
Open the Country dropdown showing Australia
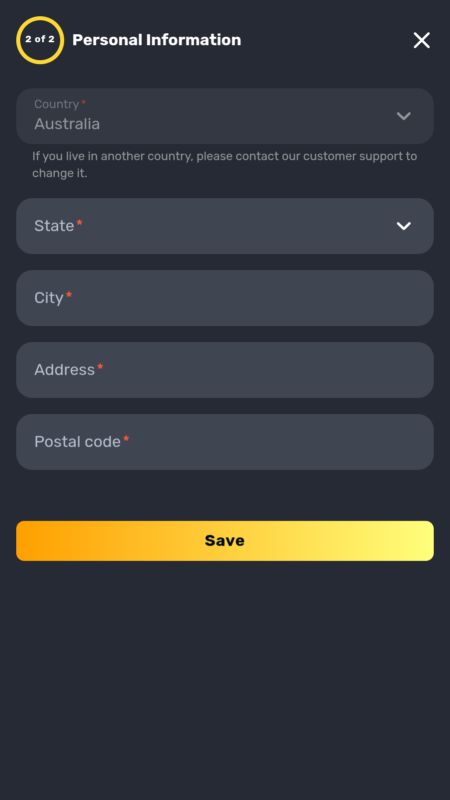(x=225, y=116)
